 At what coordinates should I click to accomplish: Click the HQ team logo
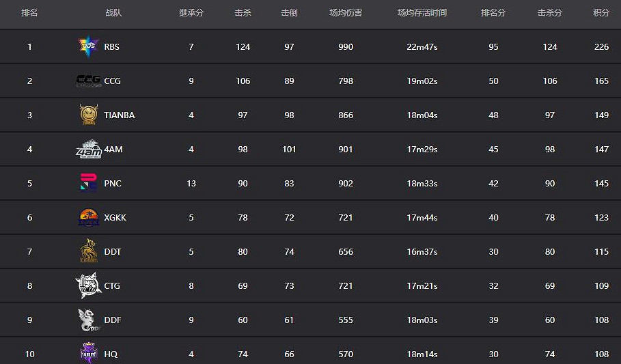tap(89, 353)
